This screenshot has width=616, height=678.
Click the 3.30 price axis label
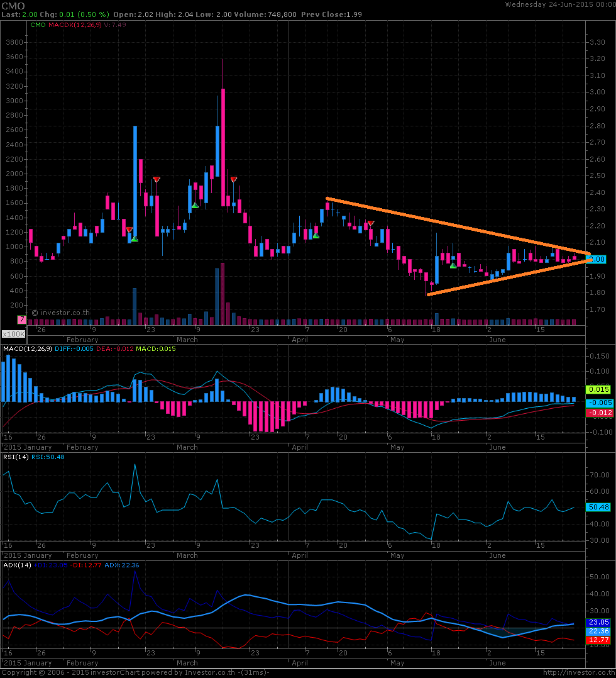pos(597,42)
